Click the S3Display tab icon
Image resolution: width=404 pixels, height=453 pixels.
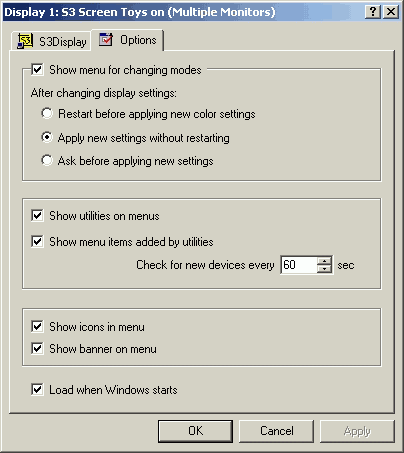tap(25, 41)
